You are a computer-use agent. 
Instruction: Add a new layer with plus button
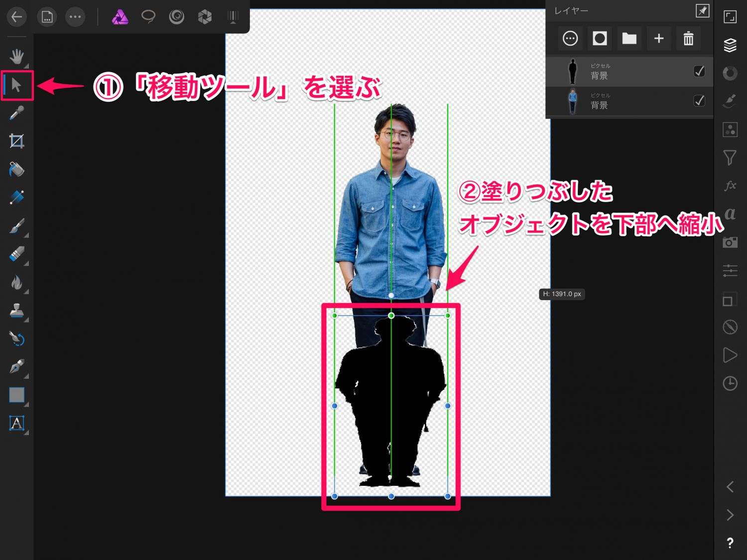[x=659, y=38]
